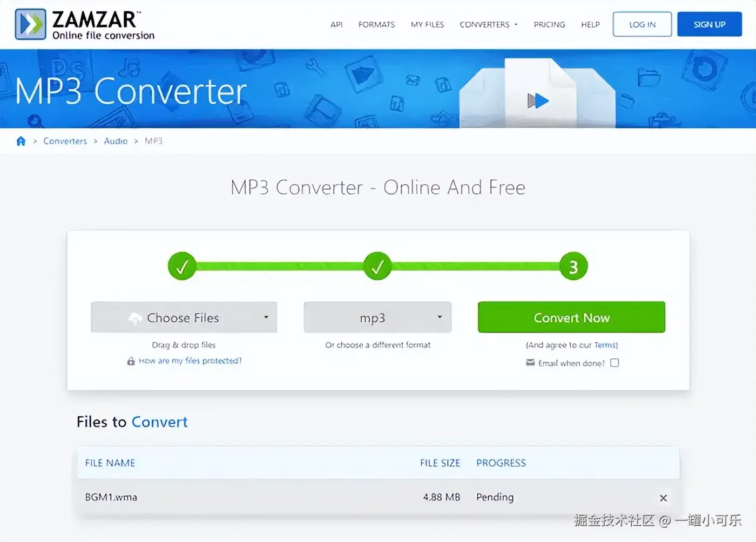Open the API menu item
This screenshot has height=542, width=756.
(336, 24)
